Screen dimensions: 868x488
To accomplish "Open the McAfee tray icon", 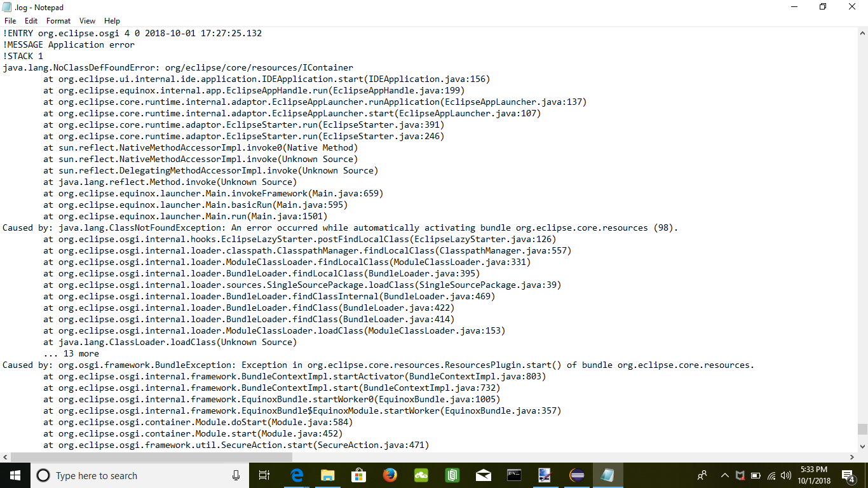I will pyautogui.click(x=740, y=475).
